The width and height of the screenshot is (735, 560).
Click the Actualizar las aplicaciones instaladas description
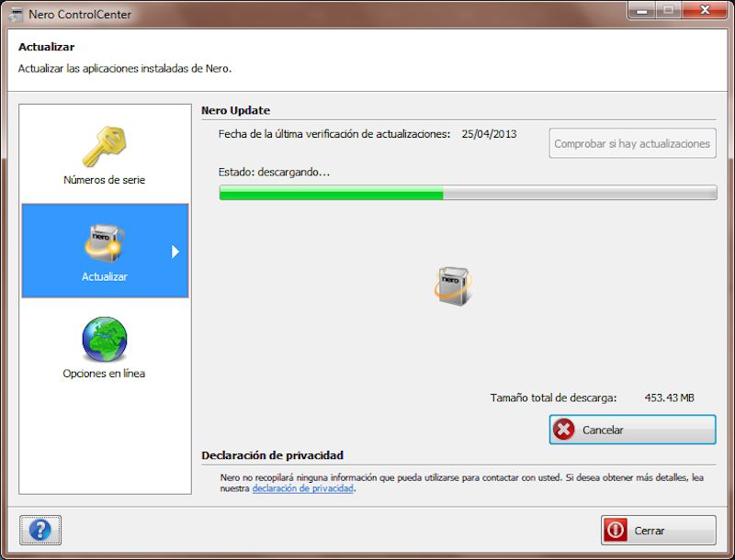point(125,68)
